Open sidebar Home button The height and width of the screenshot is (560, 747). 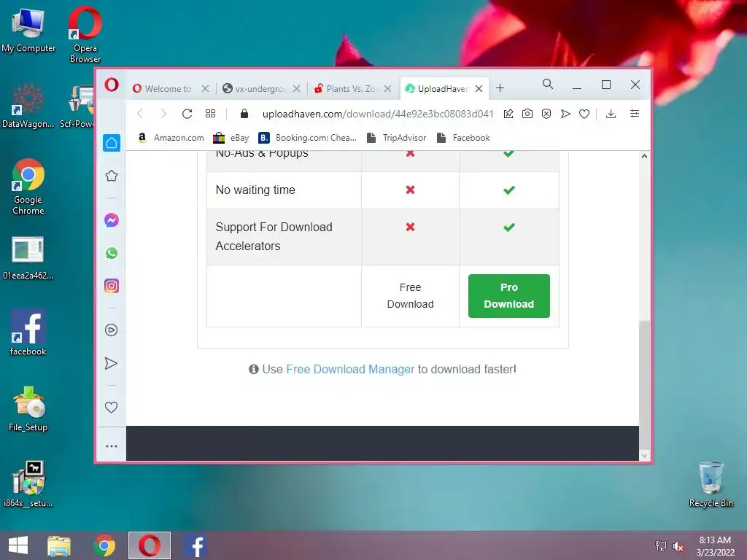(x=112, y=143)
